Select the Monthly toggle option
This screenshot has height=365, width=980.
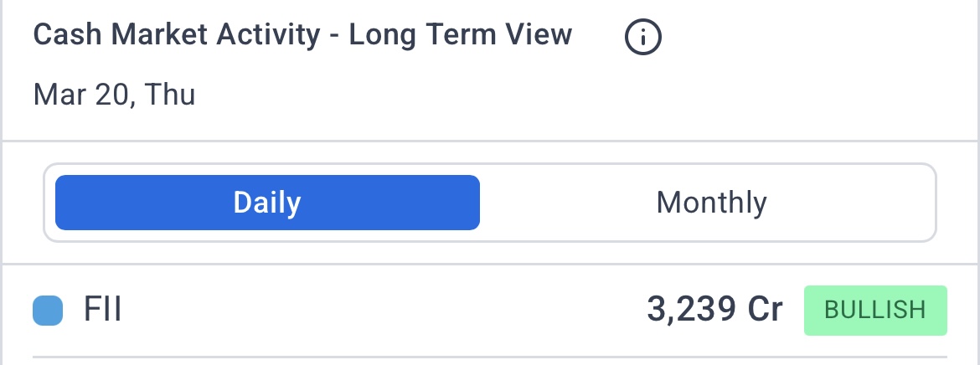pyautogui.click(x=711, y=203)
